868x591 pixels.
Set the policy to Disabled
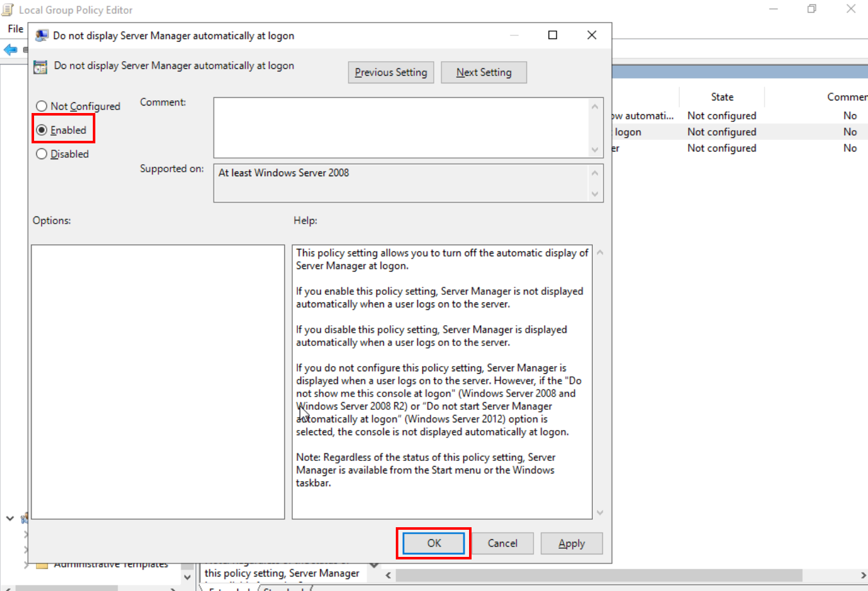point(42,154)
